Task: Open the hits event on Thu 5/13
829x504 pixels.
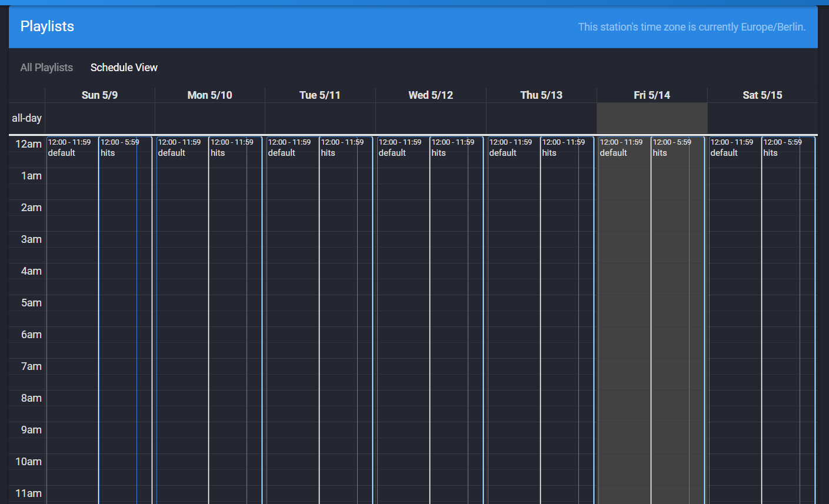Action: pyautogui.click(x=558, y=153)
